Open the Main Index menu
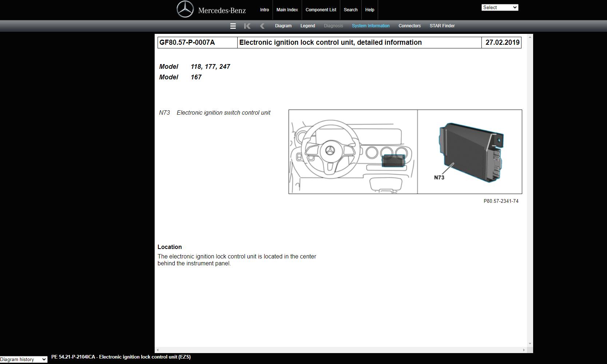 287,10
